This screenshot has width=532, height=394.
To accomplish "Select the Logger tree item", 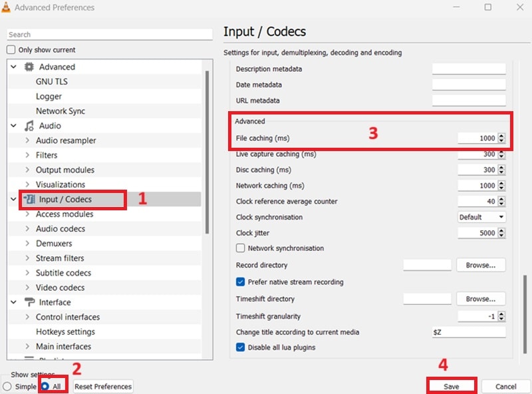I will coord(49,97).
